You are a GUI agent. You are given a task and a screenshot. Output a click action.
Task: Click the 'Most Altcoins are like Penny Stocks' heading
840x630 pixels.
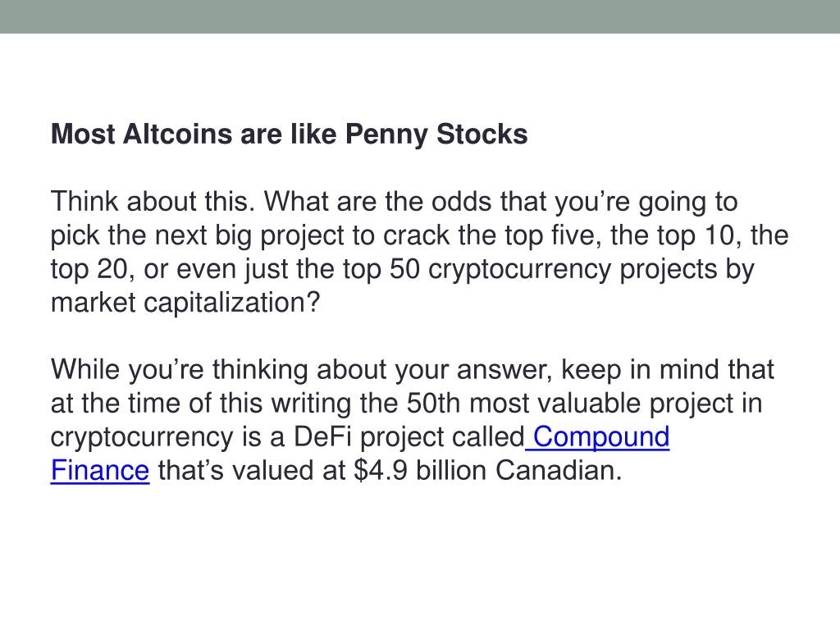pos(290,135)
